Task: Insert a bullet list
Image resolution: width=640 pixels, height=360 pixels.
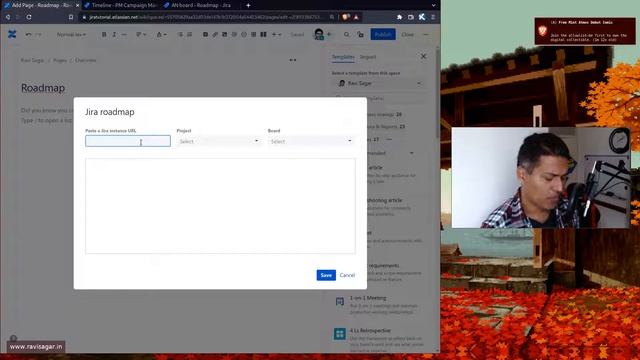Action: 180,35
